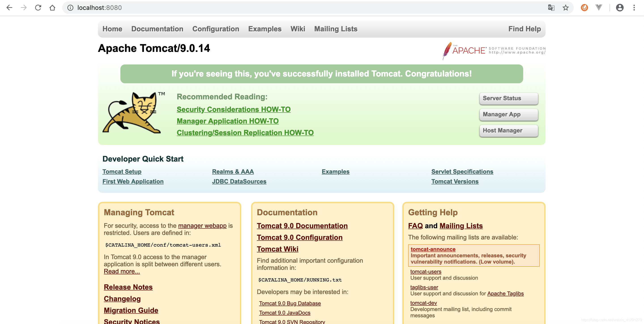Open the Migration Guide link
Image resolution: width=644 pixels, height=324 pixels.
131,311
